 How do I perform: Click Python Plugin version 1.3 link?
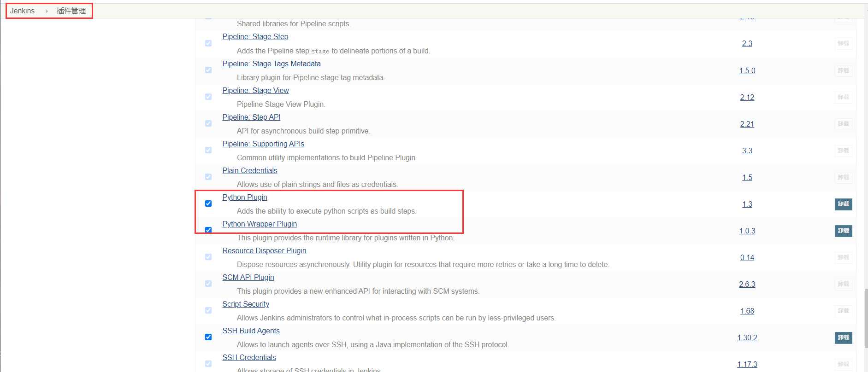(747, 204)
